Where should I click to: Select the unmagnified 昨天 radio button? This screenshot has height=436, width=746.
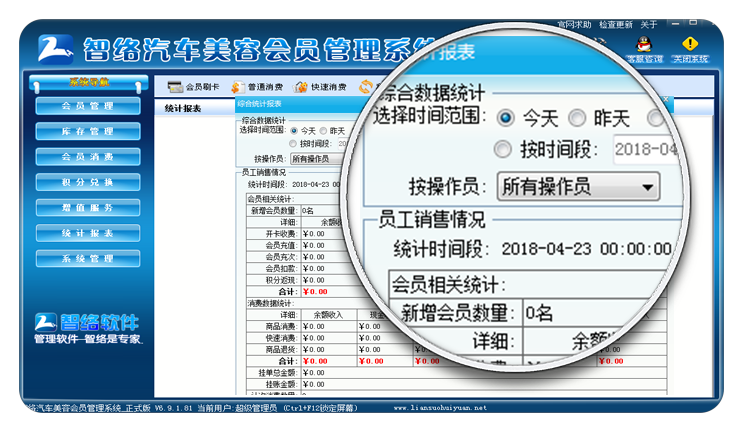click(324, 130)
